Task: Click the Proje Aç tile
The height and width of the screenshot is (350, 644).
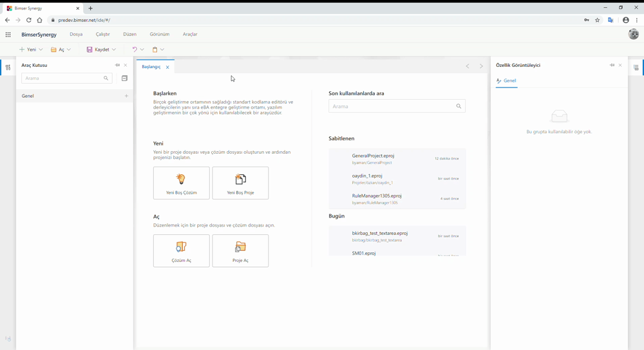Action: coord(240,251)
